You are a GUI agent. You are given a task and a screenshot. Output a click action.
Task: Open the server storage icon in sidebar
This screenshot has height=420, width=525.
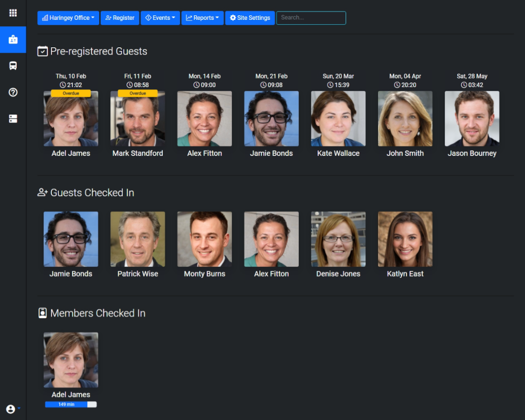(x=13, y=119)
